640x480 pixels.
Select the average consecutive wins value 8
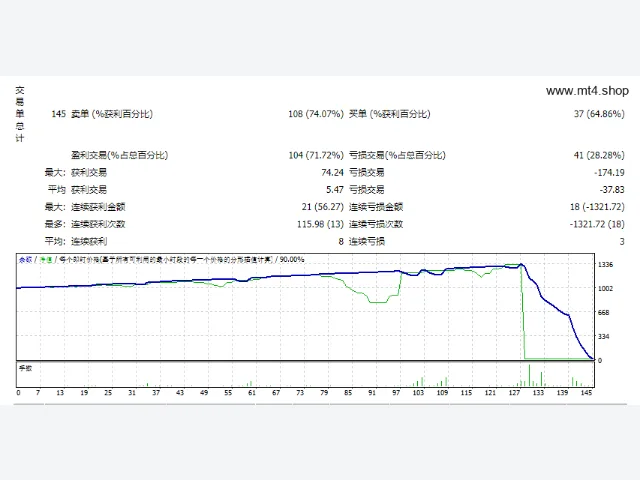point(341,242)
